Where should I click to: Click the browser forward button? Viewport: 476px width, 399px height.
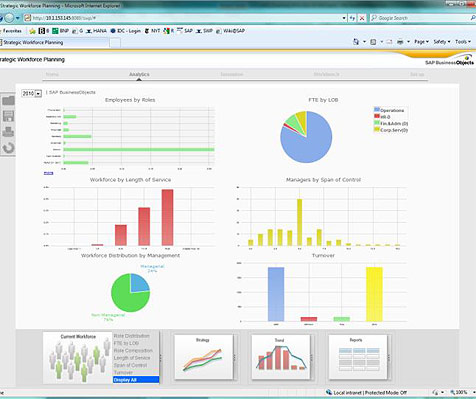click(x=9, y=18)
